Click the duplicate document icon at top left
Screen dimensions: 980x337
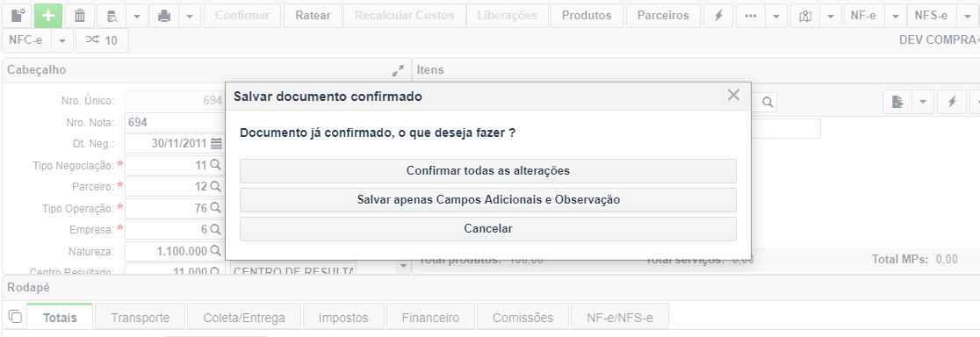coord(17,16)
